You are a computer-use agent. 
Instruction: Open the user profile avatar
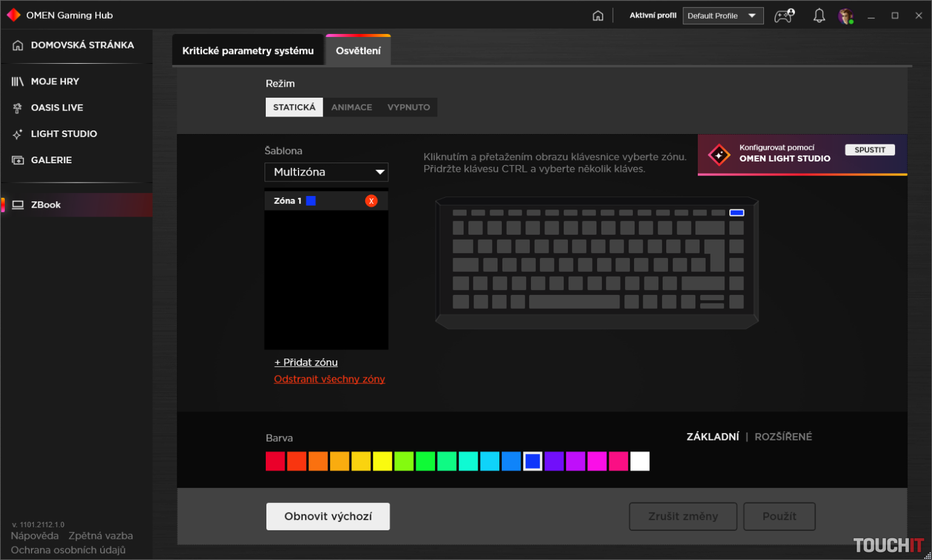click(x=846, y=15)
